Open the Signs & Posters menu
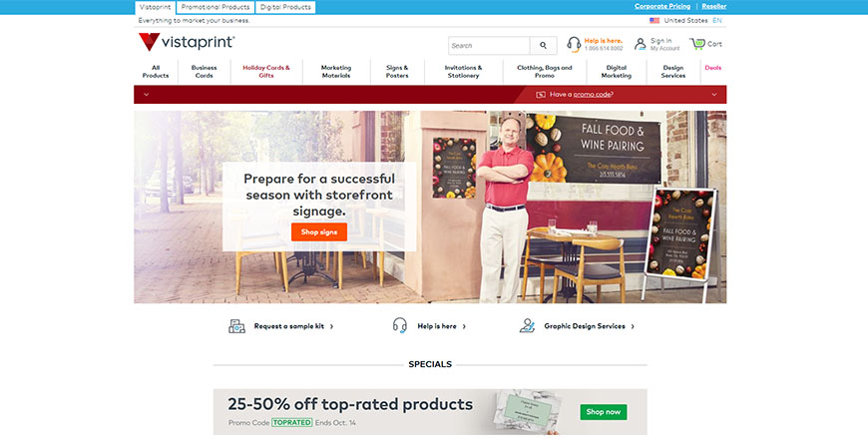Image resolution: width=868 pixels, height=447 pixels. 397,72
